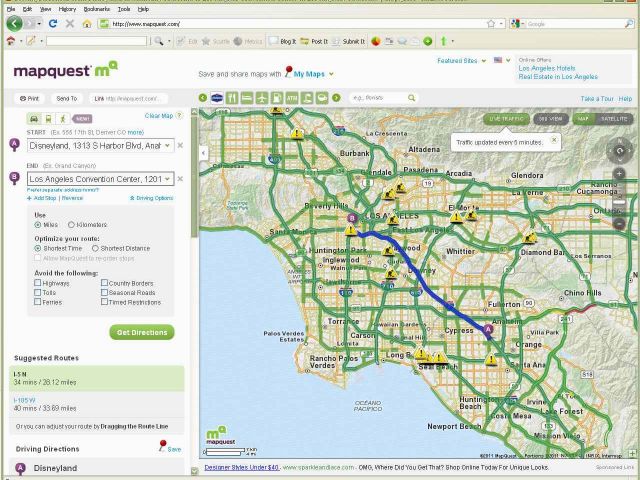This screenshot has height=480, width=640.
Task: Open the Bookmarks menu
Action: coord(97,9)
